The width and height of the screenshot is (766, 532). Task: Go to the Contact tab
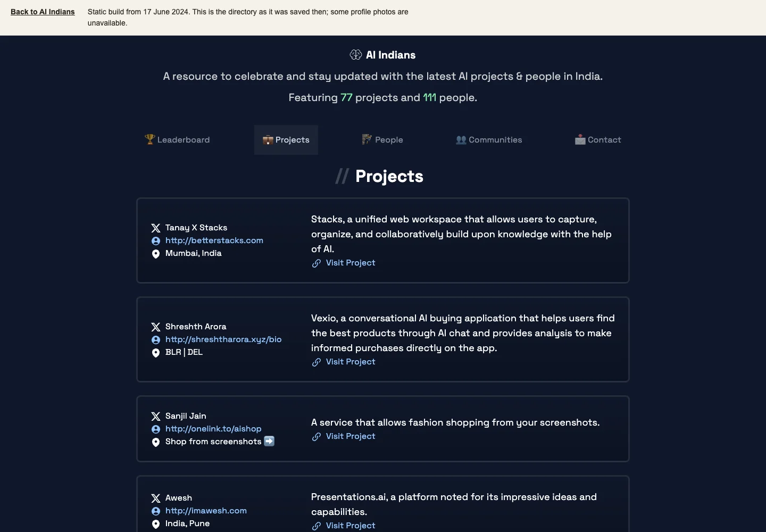coord(598,140)
